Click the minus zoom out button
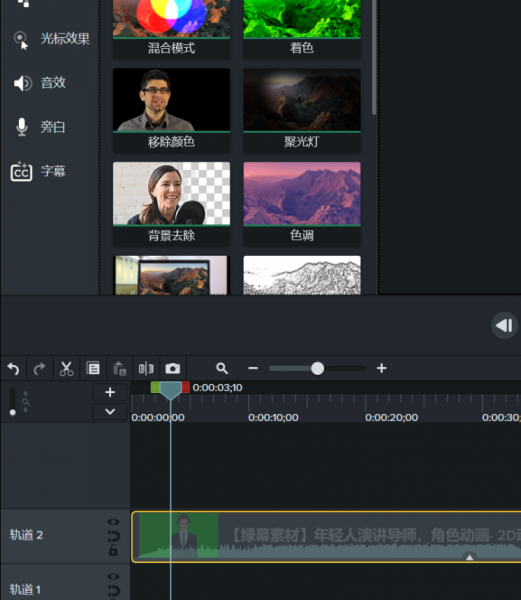 pos(253,368)
